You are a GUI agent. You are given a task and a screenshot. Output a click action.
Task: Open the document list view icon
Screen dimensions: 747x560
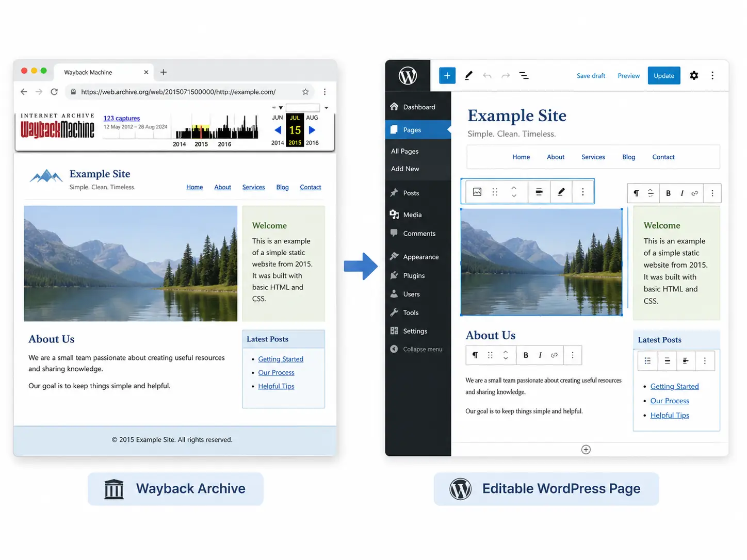point(524,75)
